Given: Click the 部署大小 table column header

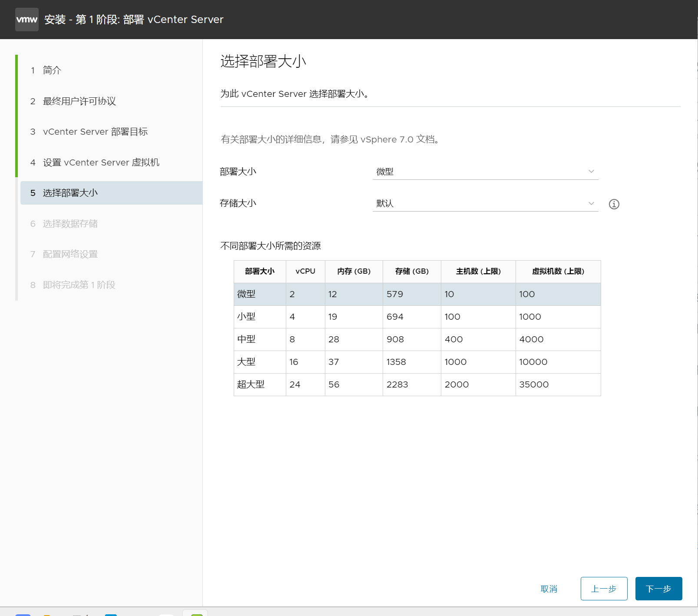Looking at the screenshot, I should [260, 271].
